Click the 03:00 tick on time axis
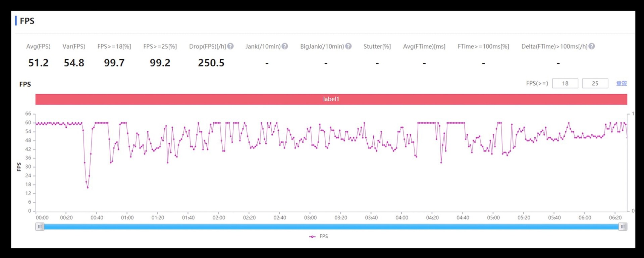This screenshot has height=258, width=644. [x=310, y=218]
